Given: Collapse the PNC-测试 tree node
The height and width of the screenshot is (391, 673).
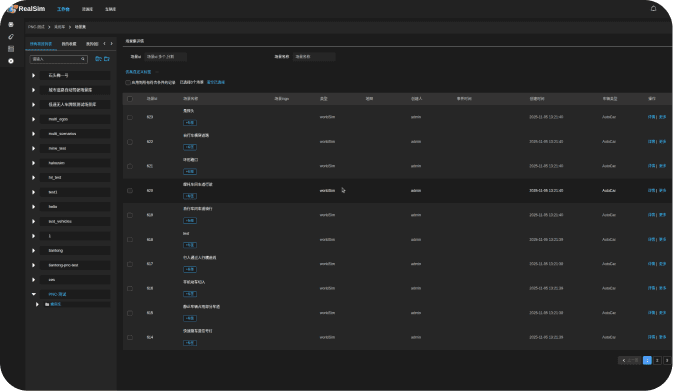Looking at the screenshot, I should coord(33,294).
